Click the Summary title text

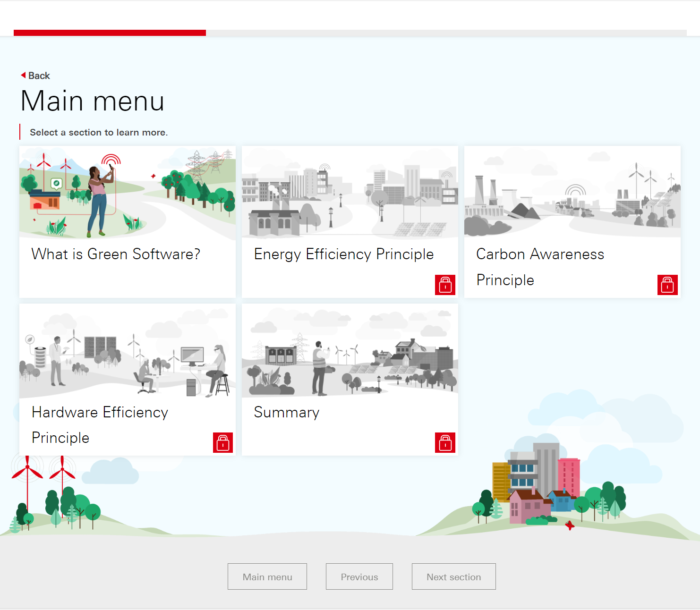pos(287,412)
